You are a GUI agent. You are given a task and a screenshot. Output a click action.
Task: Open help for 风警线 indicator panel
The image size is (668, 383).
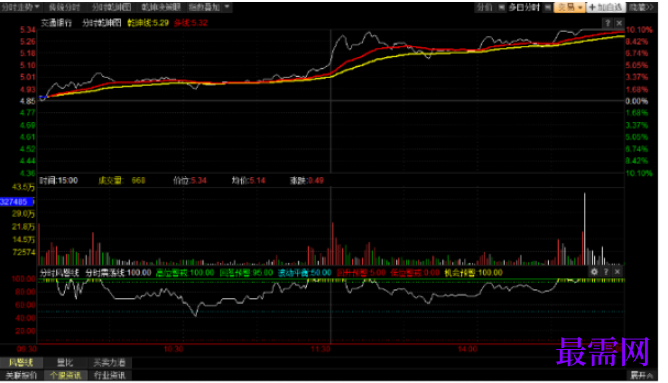pos(606,271)
